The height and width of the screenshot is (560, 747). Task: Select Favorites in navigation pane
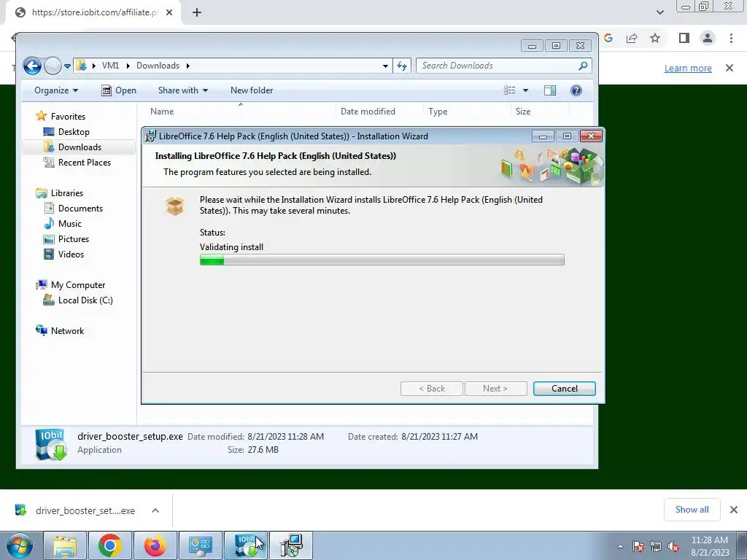click(x=68, y=117)
